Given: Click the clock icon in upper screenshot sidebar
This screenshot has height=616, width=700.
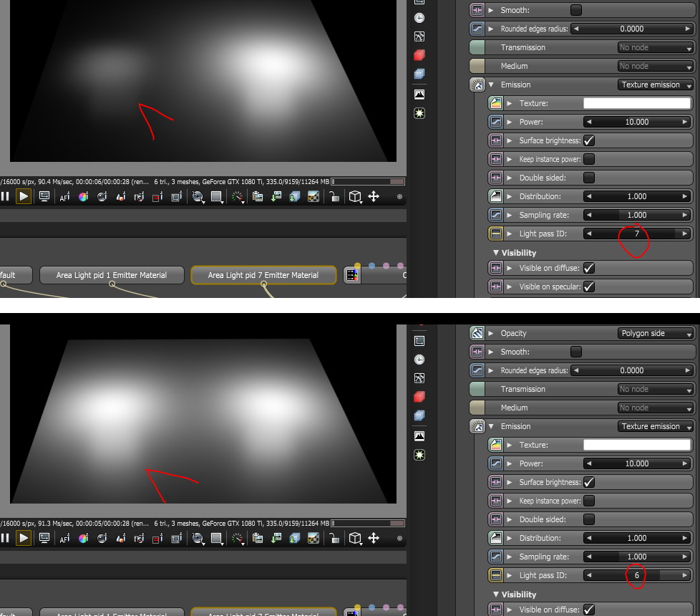Looking at the screenshot, I should (x=419, y=18).
